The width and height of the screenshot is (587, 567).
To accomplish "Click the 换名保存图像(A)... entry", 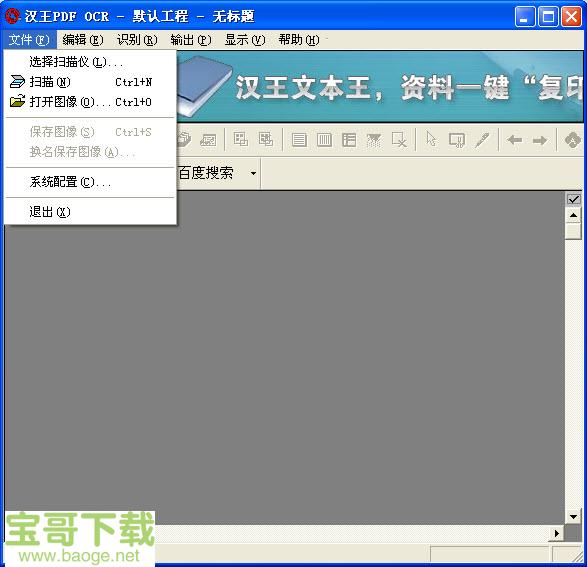I will click(x=90, y=152).
